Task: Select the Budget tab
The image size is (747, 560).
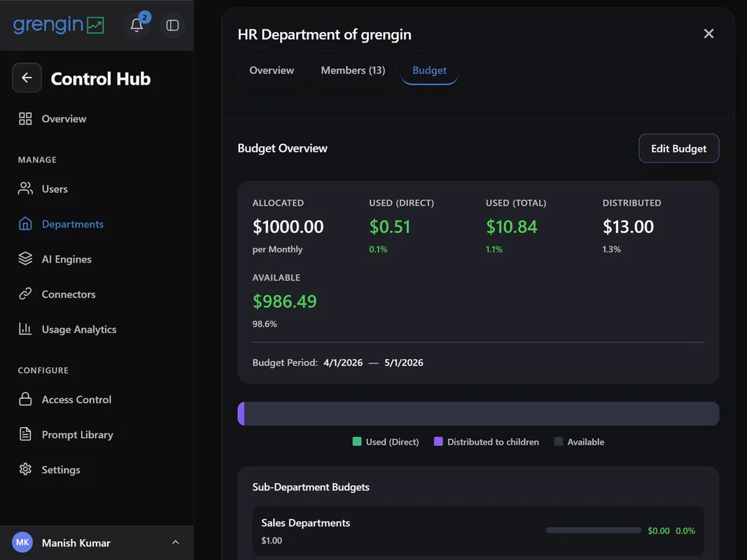Action: pos(429,71)
